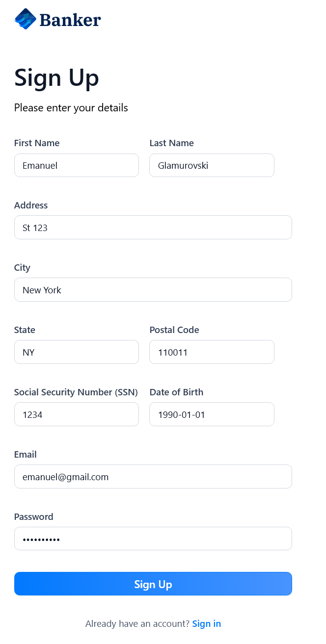Click the Password field label

[x=33, y=517]
